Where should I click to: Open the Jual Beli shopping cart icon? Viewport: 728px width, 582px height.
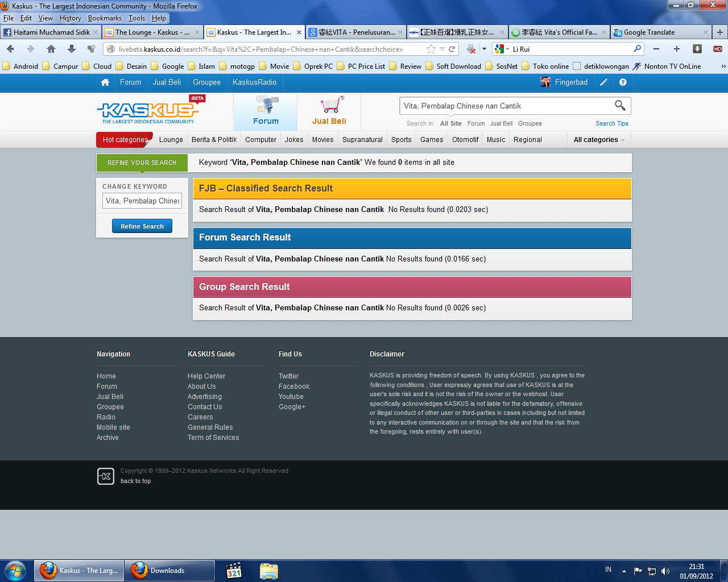332,104
